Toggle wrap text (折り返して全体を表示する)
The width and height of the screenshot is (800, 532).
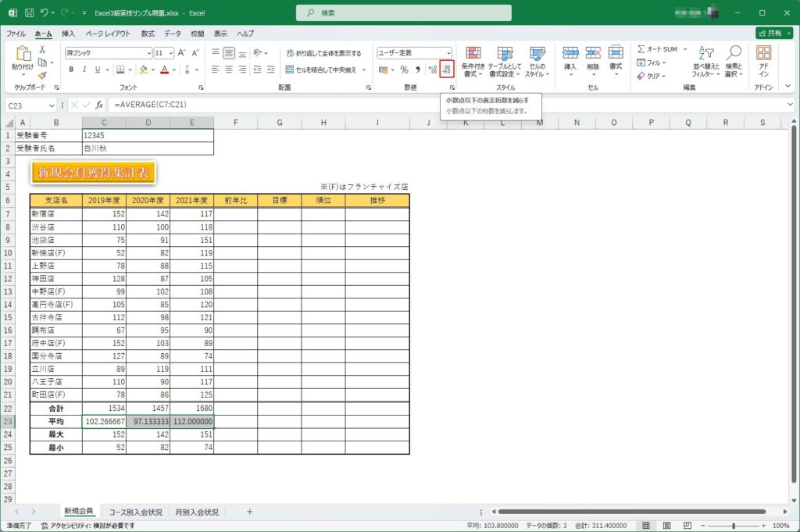[x=323, y=53]
